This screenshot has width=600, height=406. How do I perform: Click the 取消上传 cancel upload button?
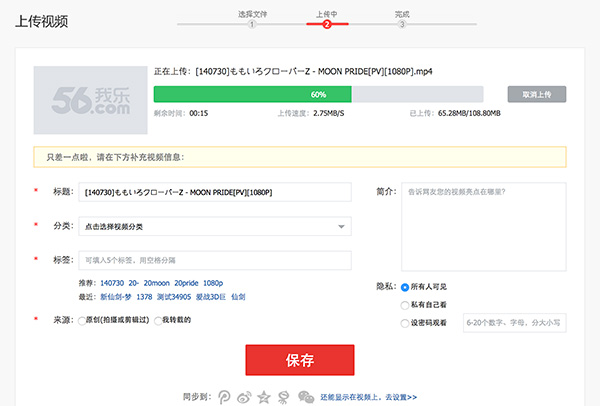537,94
